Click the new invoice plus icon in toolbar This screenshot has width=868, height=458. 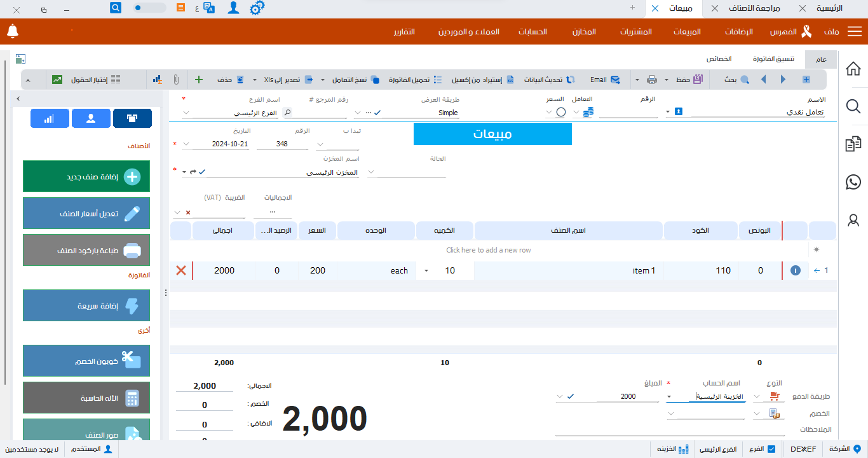click(x=806, y=80)
